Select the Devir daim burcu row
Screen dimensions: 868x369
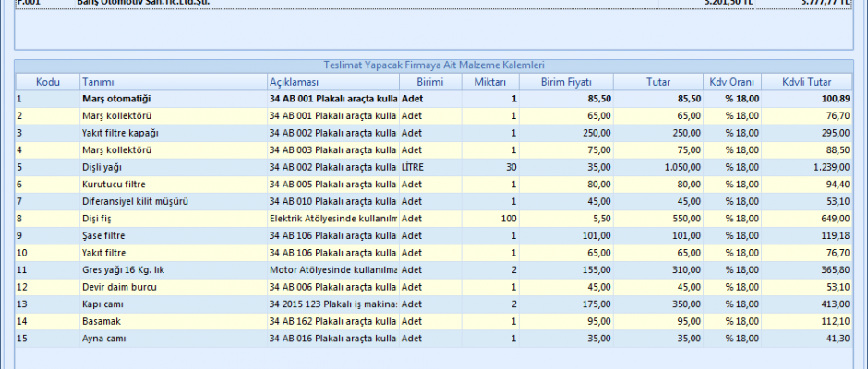click(115, 287)
